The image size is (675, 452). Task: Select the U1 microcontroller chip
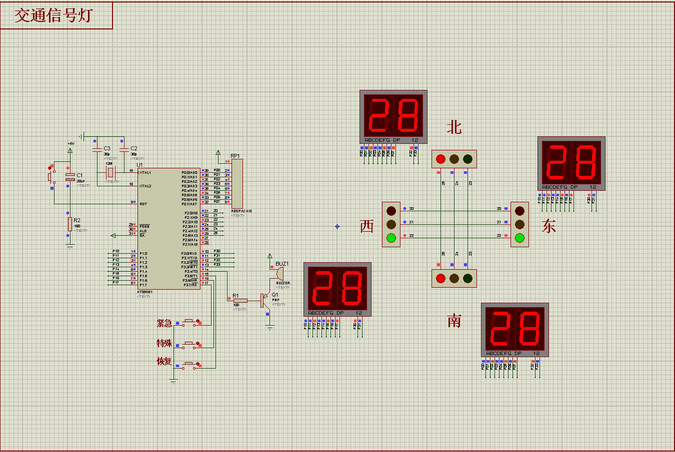[x=169, y=229]
